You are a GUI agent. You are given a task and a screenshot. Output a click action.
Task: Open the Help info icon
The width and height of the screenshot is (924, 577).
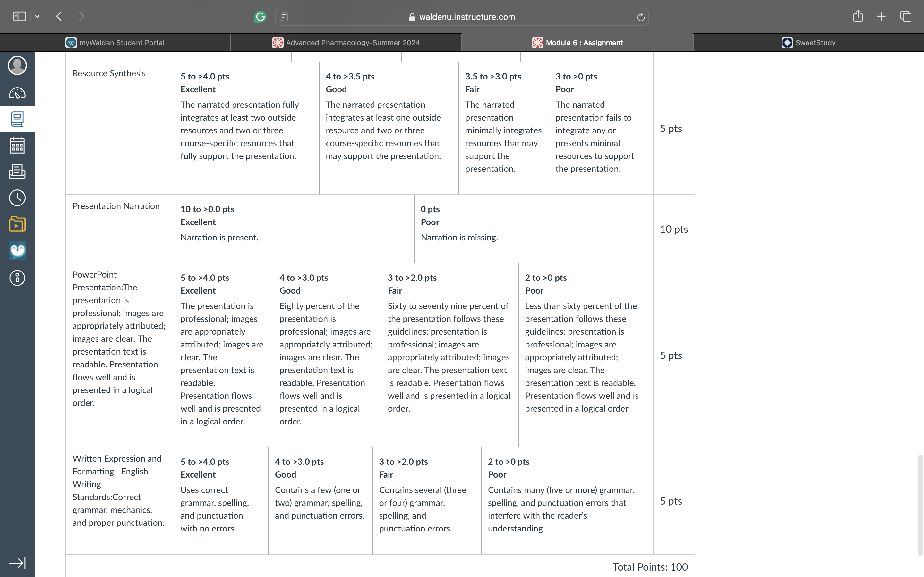pos(17,278)
